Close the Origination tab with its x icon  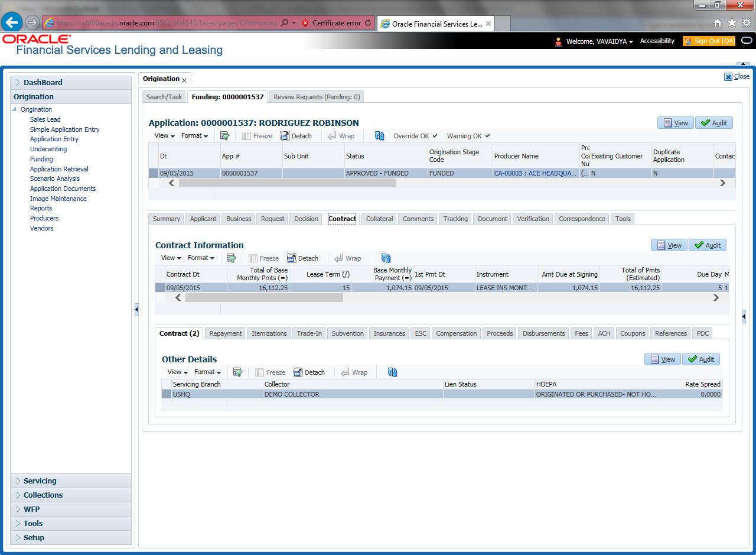tap(184, 80)
